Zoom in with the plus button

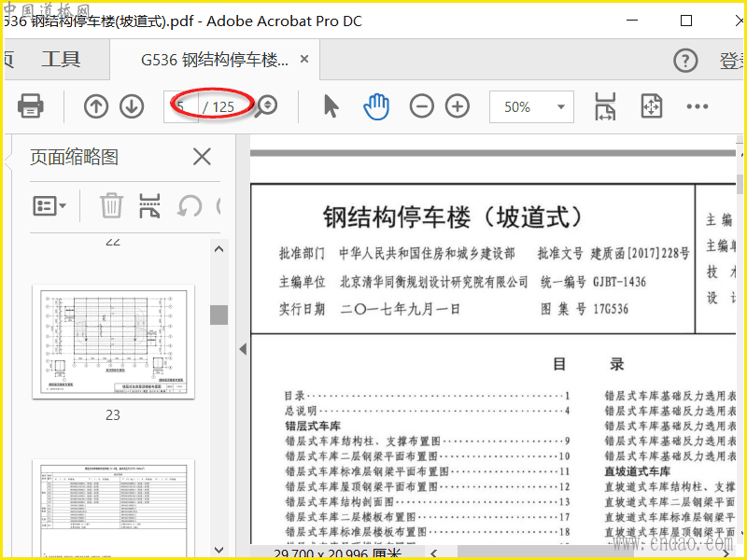(458, 106)
